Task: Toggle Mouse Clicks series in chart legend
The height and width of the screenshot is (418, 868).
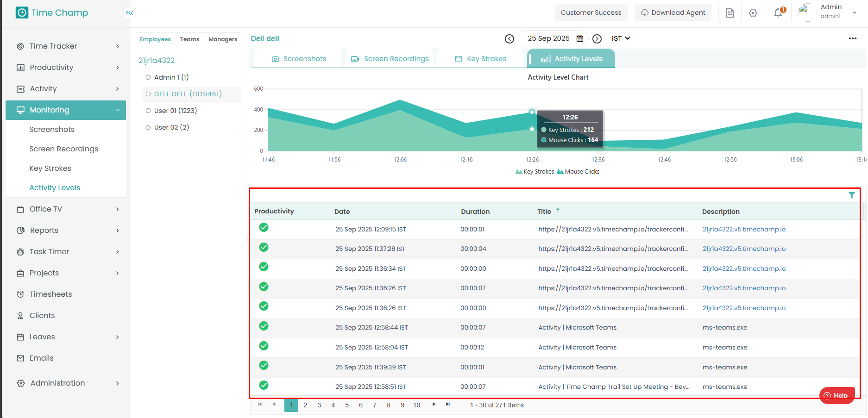Action: (x=578, y=172)
